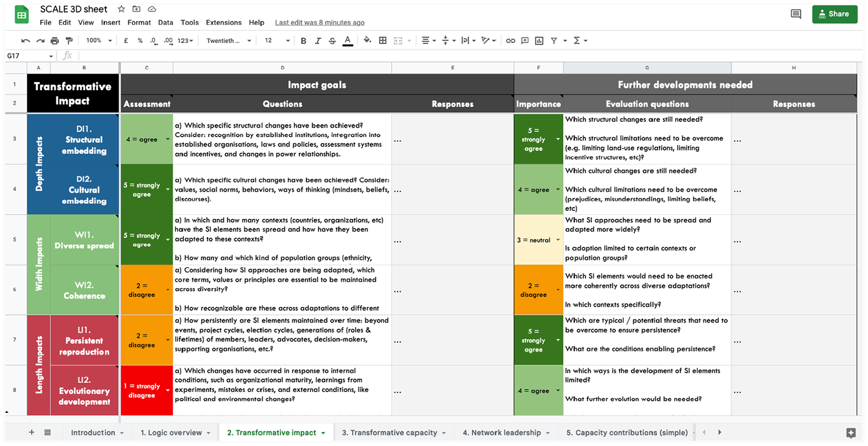868x446 pixels.
Task: Click the G17 name box field
Action: tap(30, 56)
